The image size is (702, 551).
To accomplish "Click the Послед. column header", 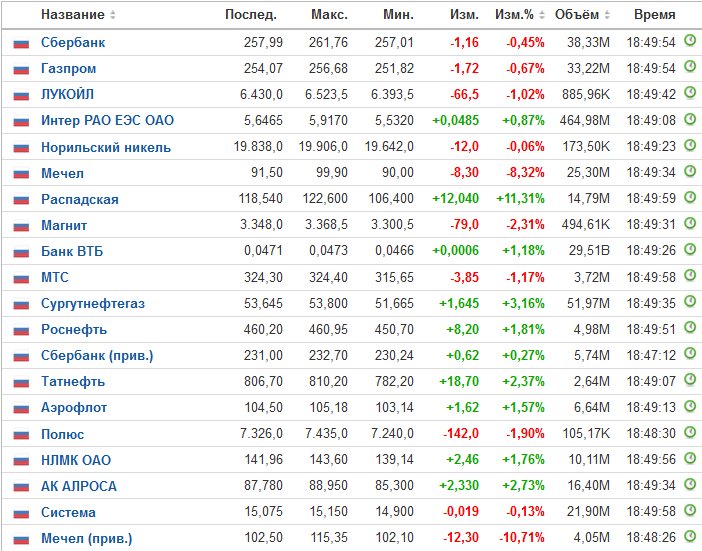I will point(251,15).
